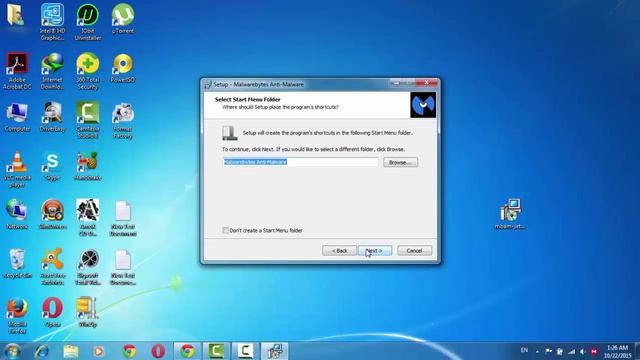This screenshot has width=640, height=360.
Task: Click the Opera icon in the taskbar
Action: pos(158,351)
